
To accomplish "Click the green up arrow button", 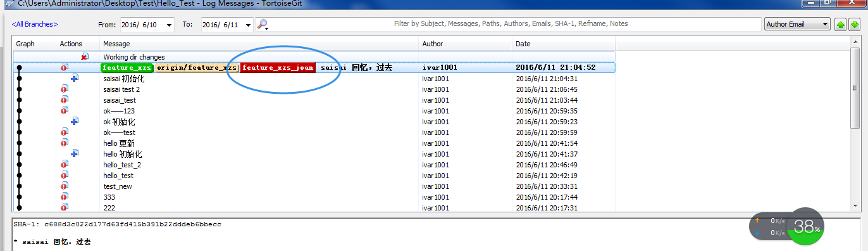I will click(x=841, y=25).
